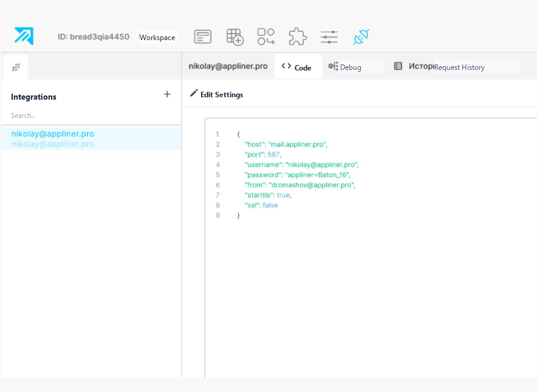This screenshot has height=392, width=537.
Task: Click the Integrations heading
Action: [x=33, y=97]
